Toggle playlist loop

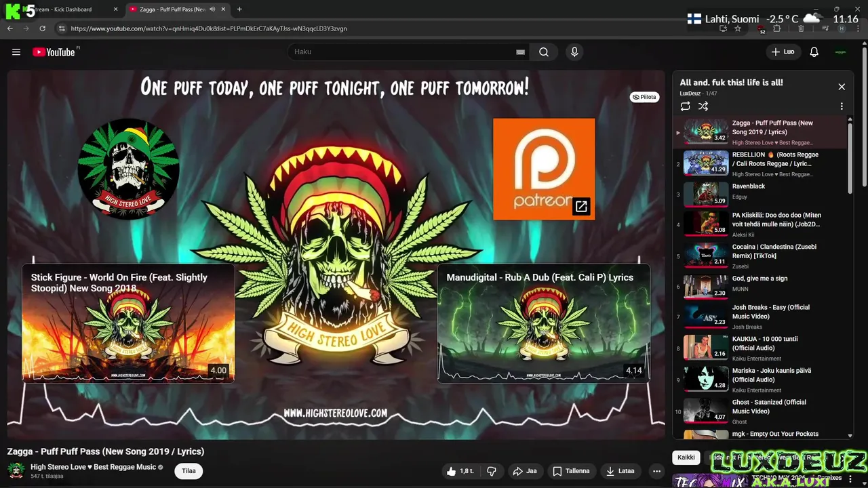(x=686, y=106)
